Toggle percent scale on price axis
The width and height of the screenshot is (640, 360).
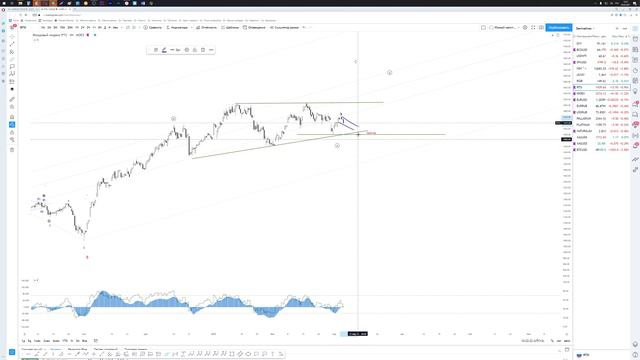pos(552,340)
